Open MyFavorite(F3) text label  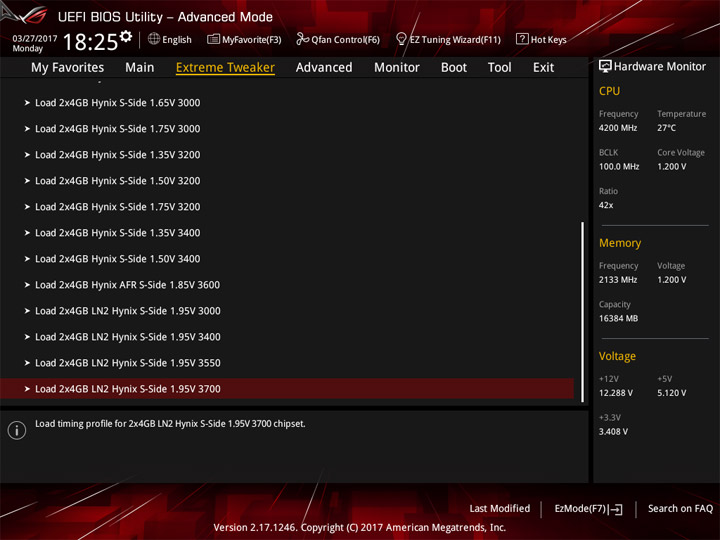(252, 40)
